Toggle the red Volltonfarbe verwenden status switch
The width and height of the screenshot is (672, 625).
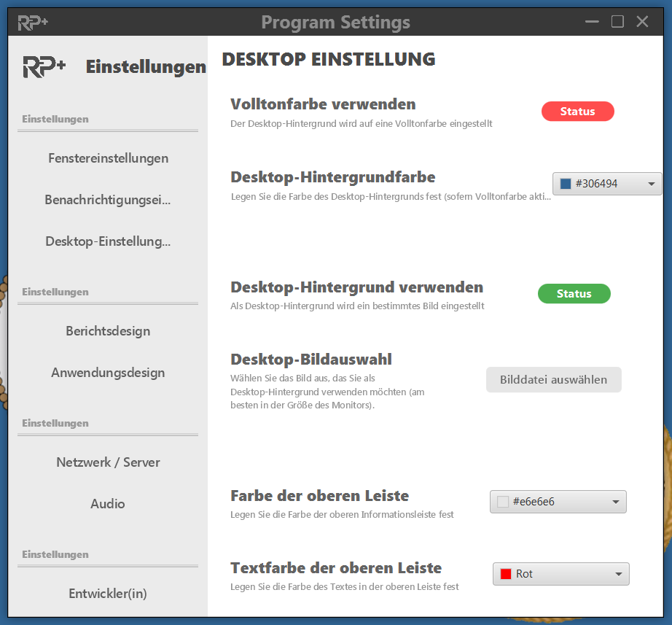577,112
